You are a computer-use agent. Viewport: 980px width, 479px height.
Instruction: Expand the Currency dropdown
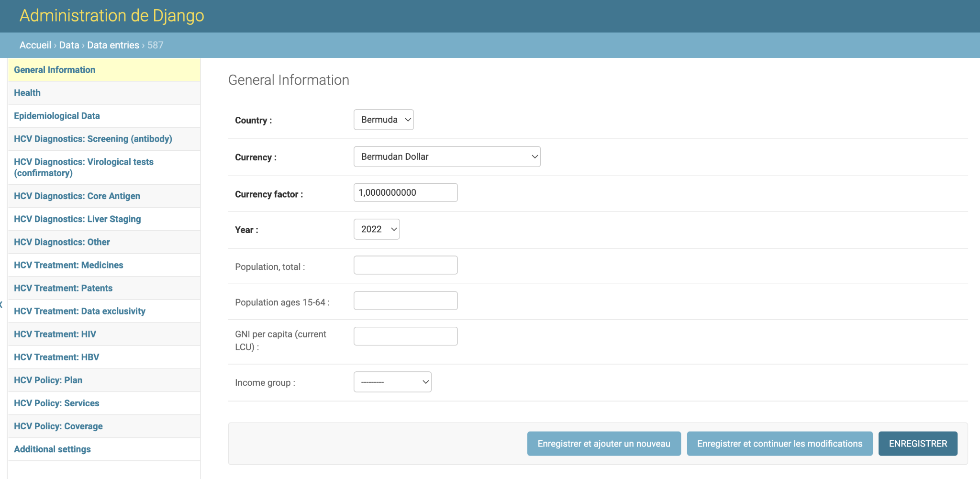(x=446, y=156)
